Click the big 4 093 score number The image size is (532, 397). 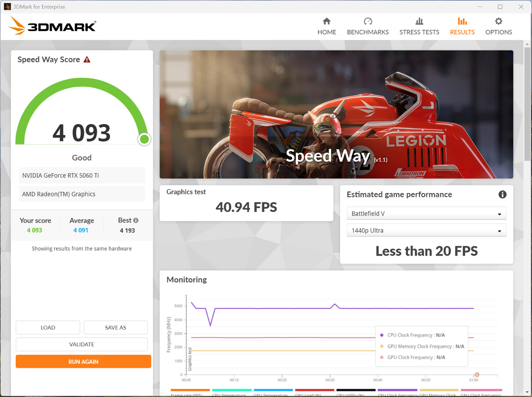click(x=82, y=133)
